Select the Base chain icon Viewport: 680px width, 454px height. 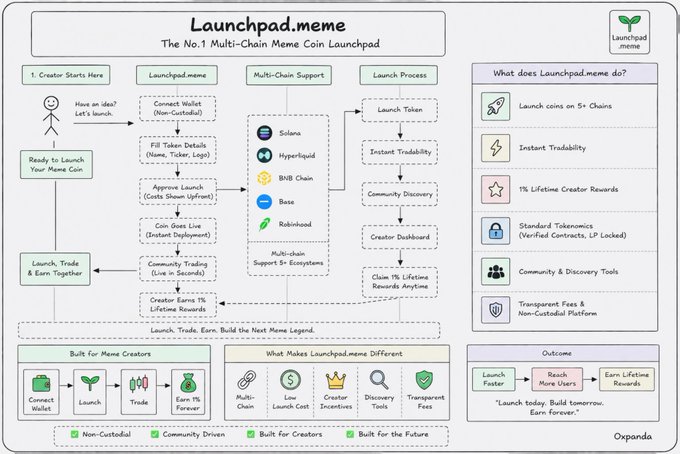tap(264, 202)
